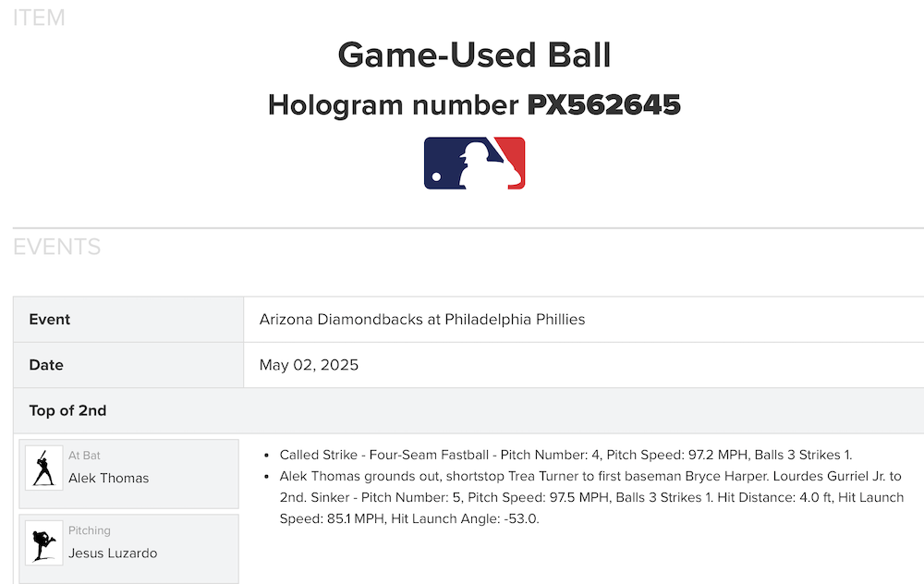
Task: Click the EVENTS section heading
Action: click(x=56, y=248)
